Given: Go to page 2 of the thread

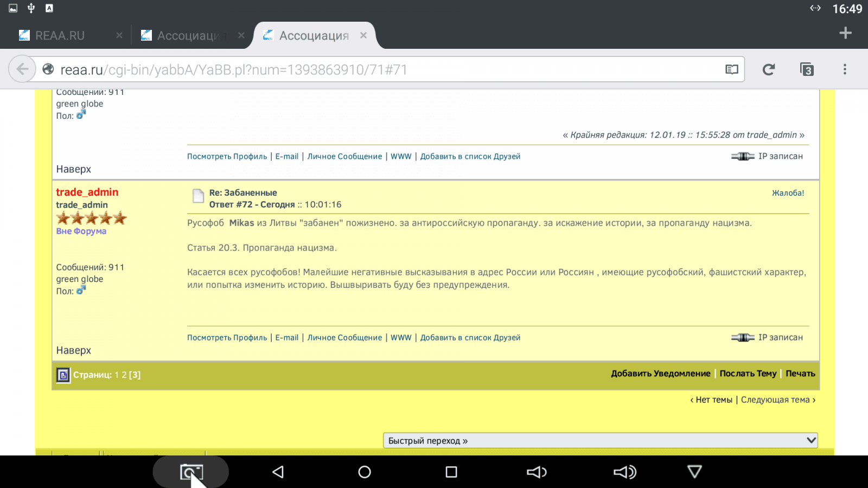Looking at the screenshot, I should (x=124, y=375).
